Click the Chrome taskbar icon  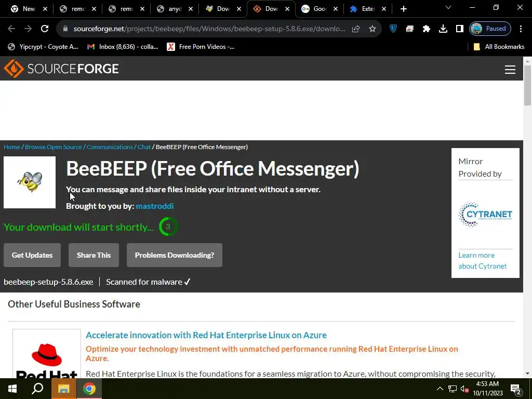89,389
